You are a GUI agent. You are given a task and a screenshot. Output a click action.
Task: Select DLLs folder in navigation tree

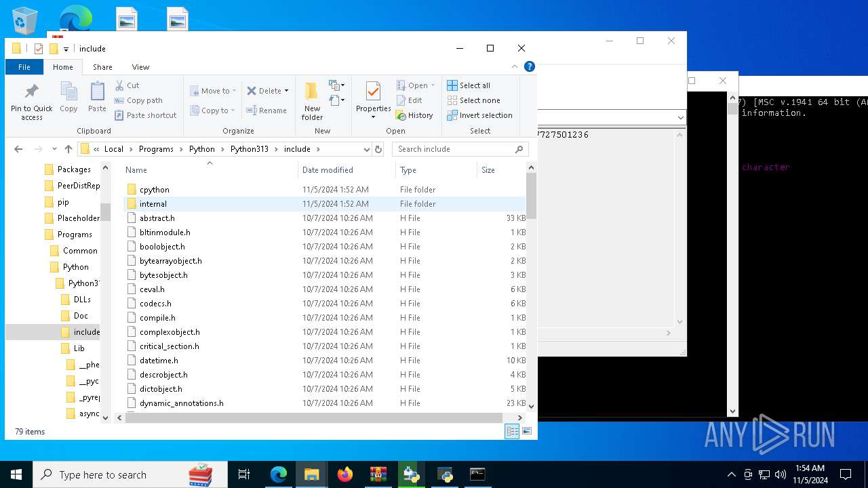point(81,300)
